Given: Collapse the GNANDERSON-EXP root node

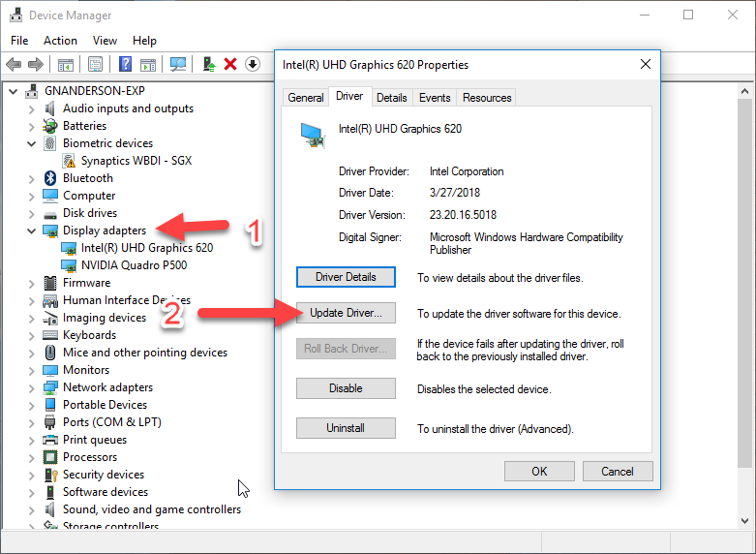Looking at the screenshot, I should [x=13, y=91].
